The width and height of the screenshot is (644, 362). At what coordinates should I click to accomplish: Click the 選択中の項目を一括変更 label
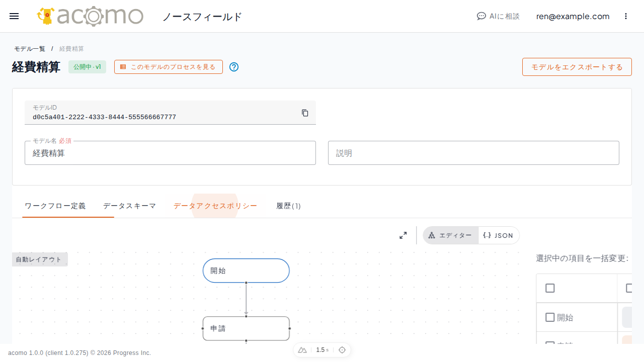[x=582, y=258]
